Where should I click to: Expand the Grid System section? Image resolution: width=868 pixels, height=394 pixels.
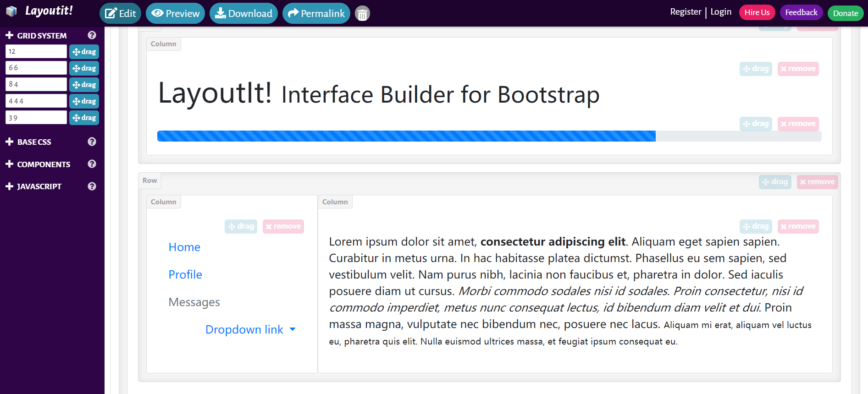coord(36,36)
